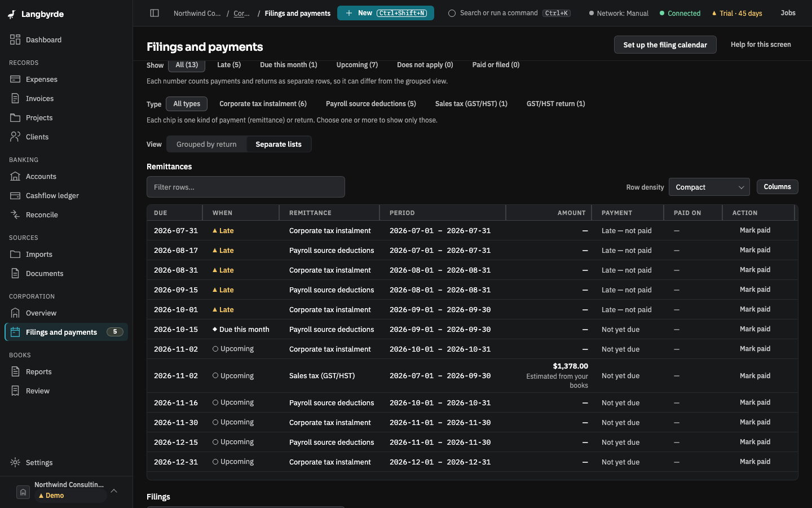Click the Trial warning triangle icon

pos(714,14)
